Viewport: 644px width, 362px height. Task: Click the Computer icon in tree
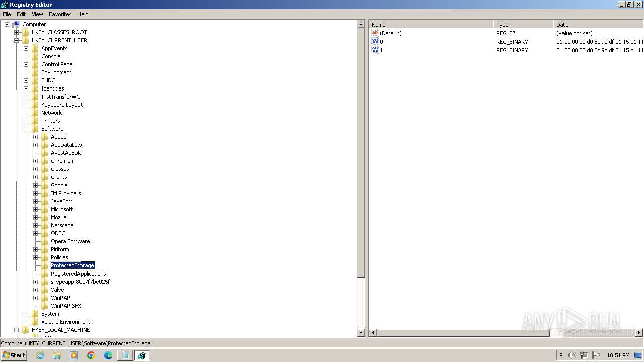[x=17, y=24]
